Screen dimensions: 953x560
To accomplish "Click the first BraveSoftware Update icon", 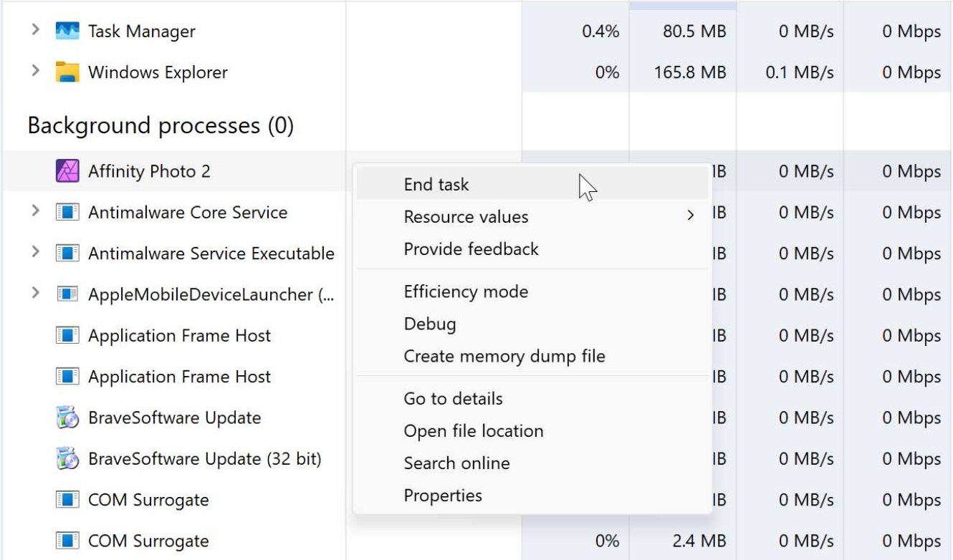I will click(x=67, y=417).
